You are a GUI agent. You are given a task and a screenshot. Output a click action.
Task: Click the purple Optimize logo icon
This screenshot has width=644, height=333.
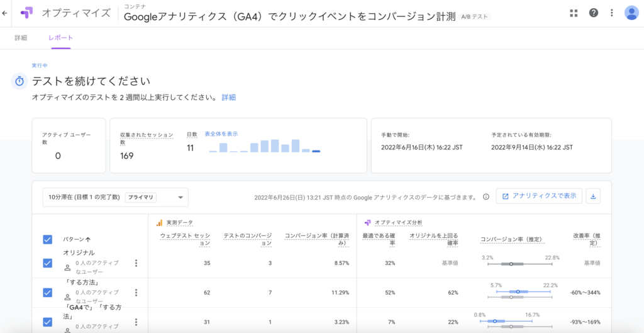coord(27,13)
